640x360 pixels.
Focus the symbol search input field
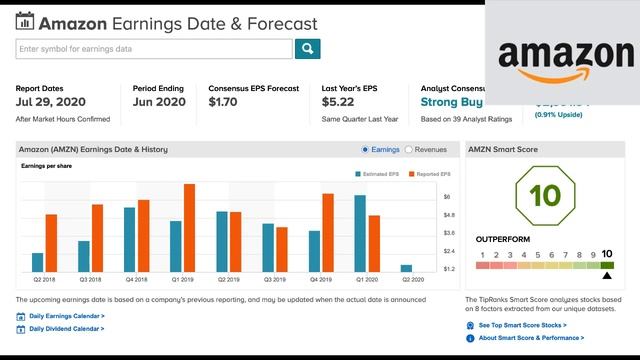(154, 49)
